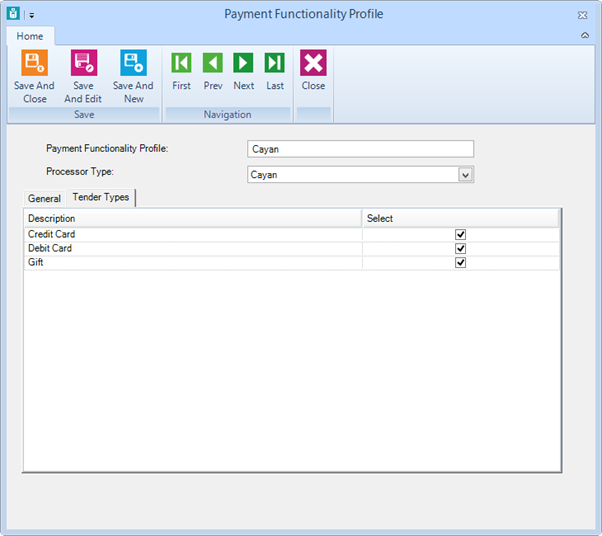This screenshot has width=602, height=536.
Task: Click the Navigation group label
Action: click(227, 114)
